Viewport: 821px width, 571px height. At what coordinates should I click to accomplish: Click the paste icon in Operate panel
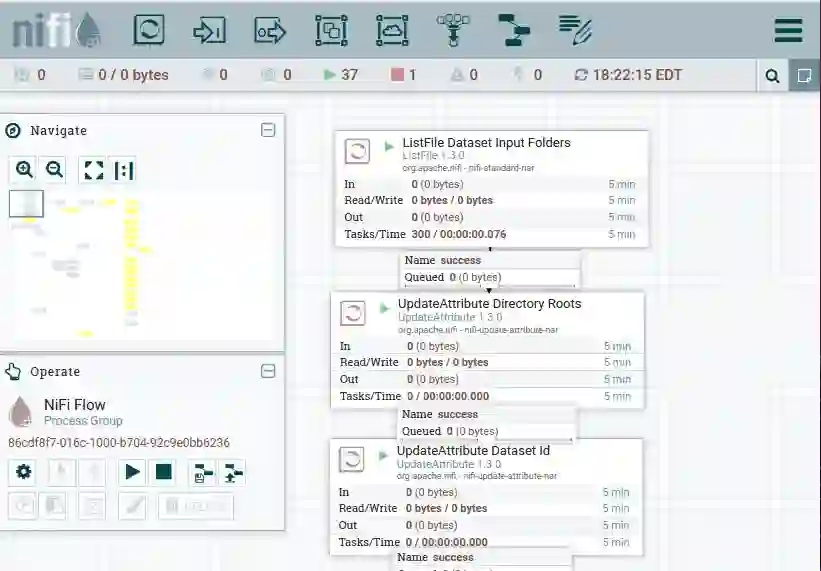tap(54, 506)
